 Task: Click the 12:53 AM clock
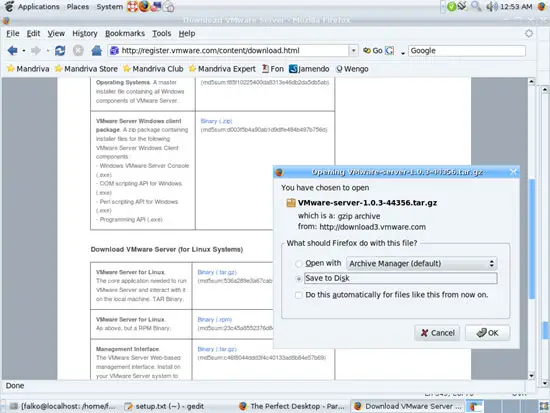(516, 7)
